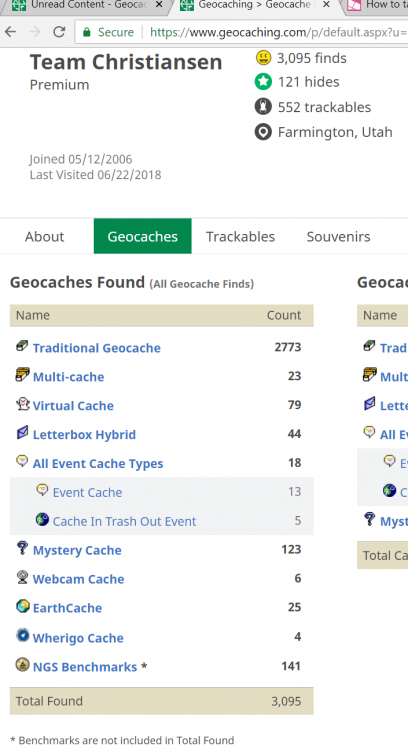The height and width of the screenshot is (750, 408).
Task: Open the Letterbox Hybrid link
Action: pyautogui.click(x=84, y=434)
